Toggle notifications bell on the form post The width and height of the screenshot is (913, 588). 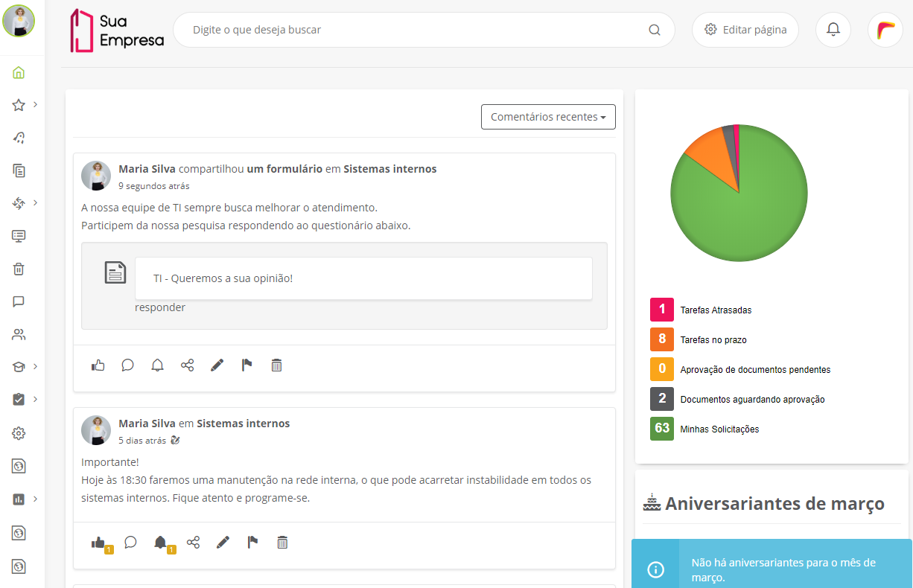pyautogui.click(x=157, y=365)
